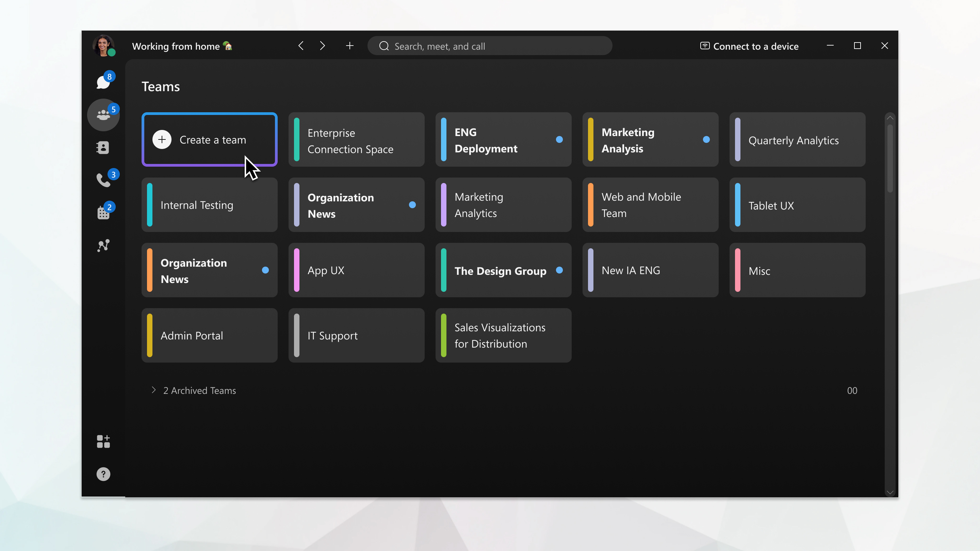Screen dimensions: 980x551
Task: Click the house emoji in the status
Action: 228,46
